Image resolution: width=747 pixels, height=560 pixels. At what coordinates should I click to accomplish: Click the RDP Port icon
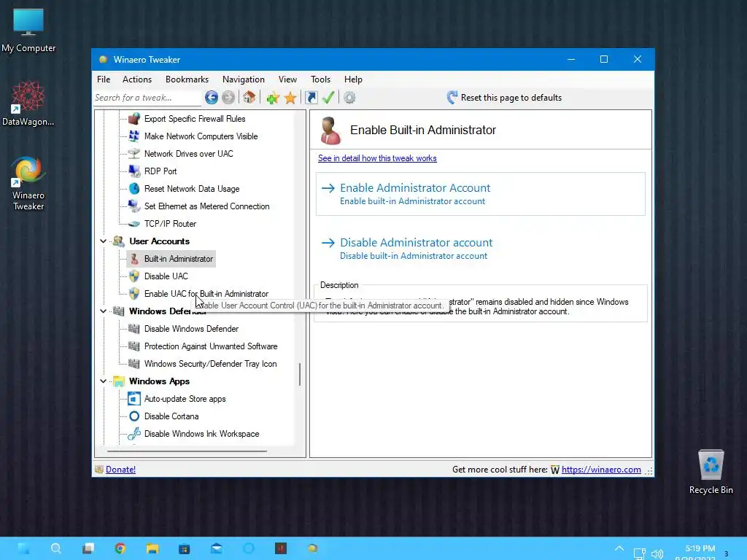134,171
